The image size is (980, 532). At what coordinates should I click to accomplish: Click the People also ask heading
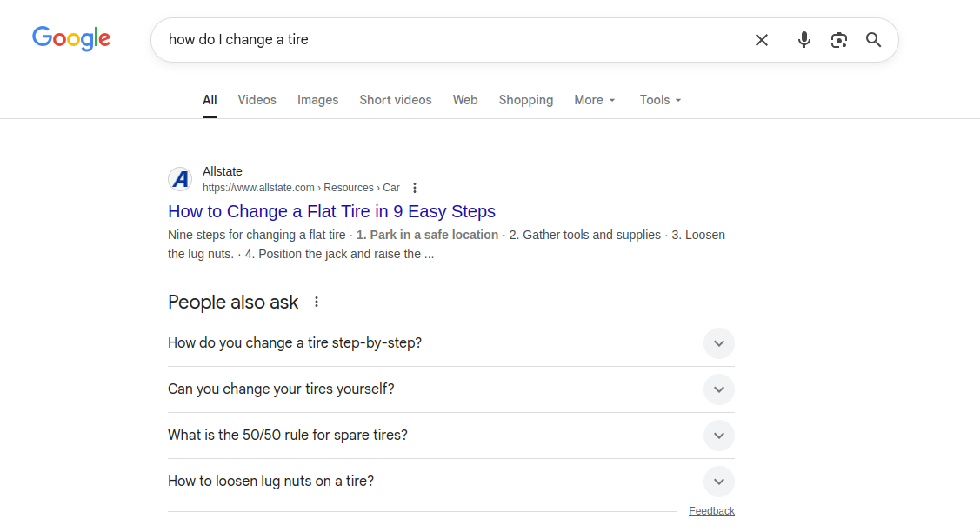[x=233, y=302]
